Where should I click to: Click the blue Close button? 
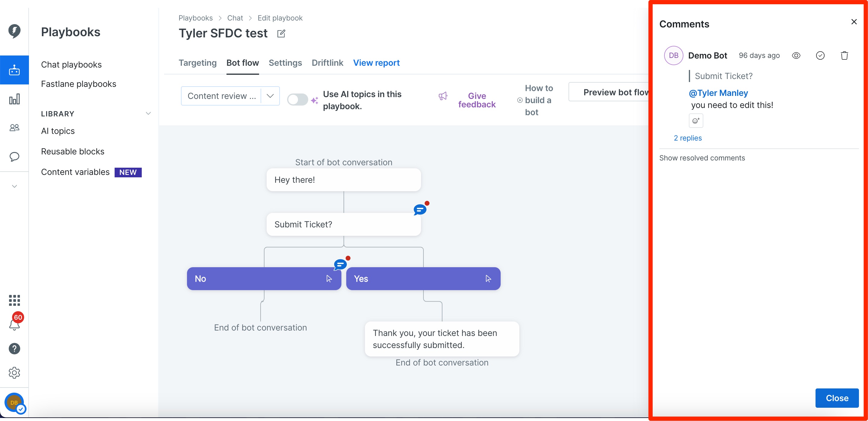point(837,398)
